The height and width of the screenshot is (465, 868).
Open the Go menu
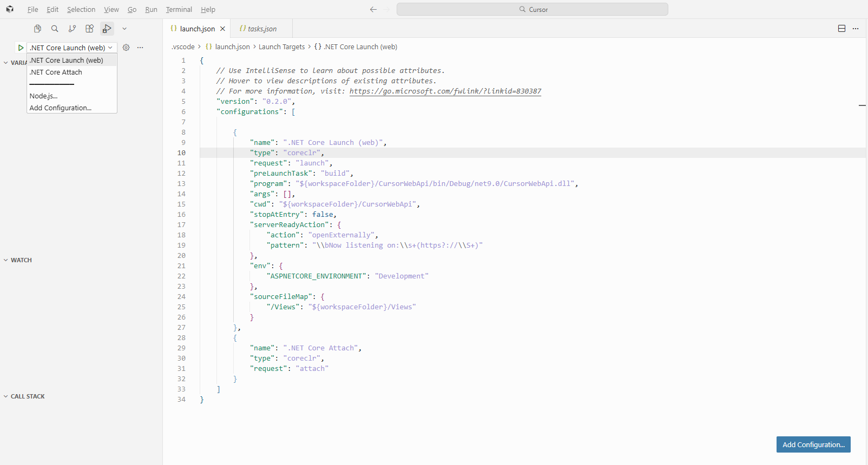(132, 9)
